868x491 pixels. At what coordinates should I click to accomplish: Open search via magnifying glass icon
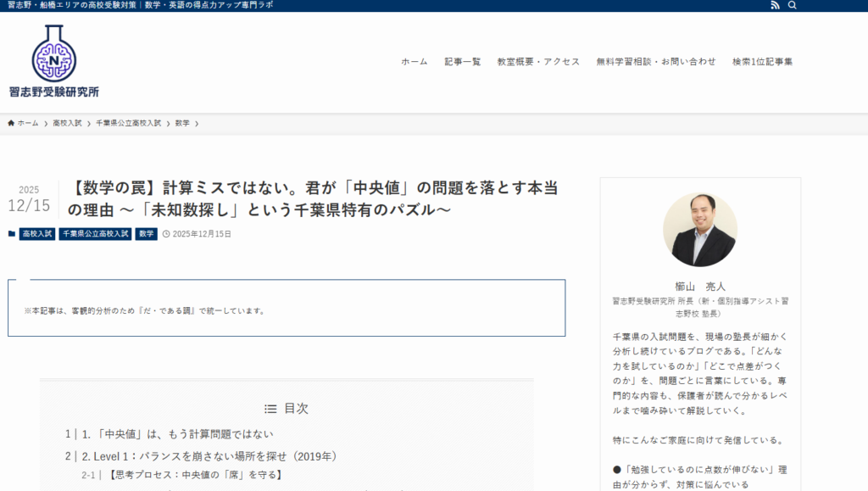coord(793,5)
